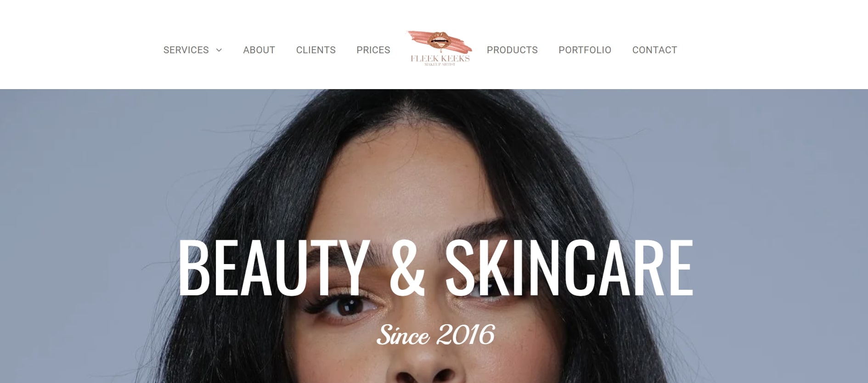Screen dimensions: 868x383
Task: Open the PORTFOLIO page
Action: [585, 50]
